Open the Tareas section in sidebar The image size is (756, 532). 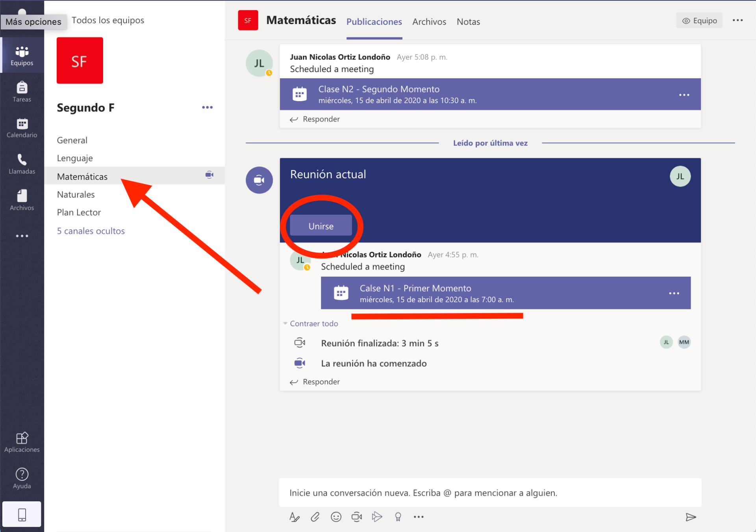coord(22,92)
